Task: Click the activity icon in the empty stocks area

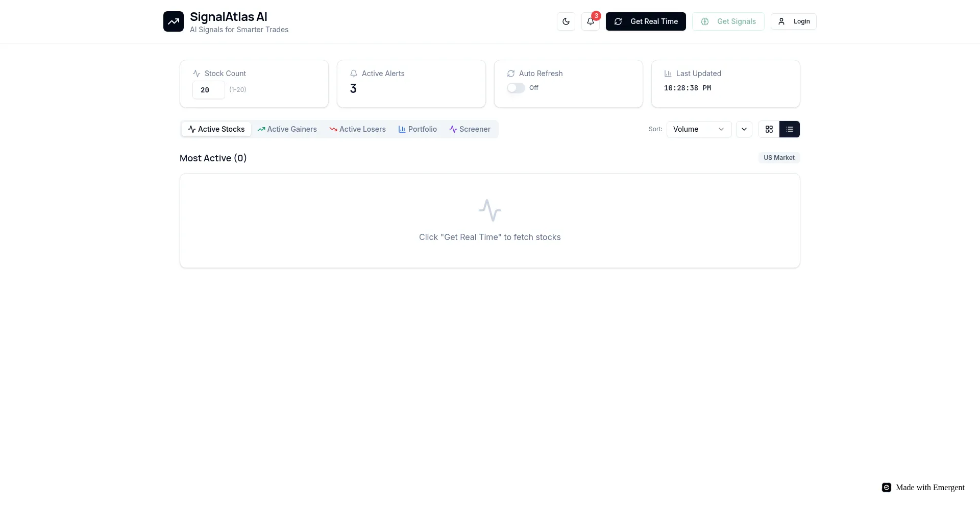Action: [489, 210]
